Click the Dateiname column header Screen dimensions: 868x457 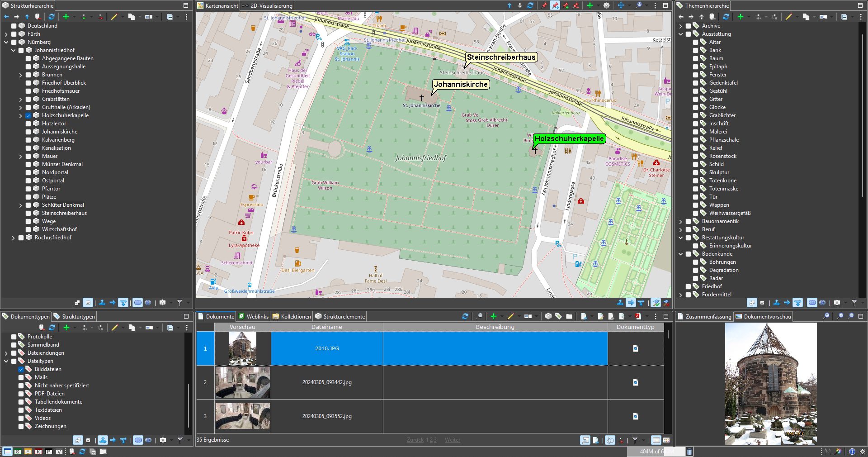pos(326,327)
